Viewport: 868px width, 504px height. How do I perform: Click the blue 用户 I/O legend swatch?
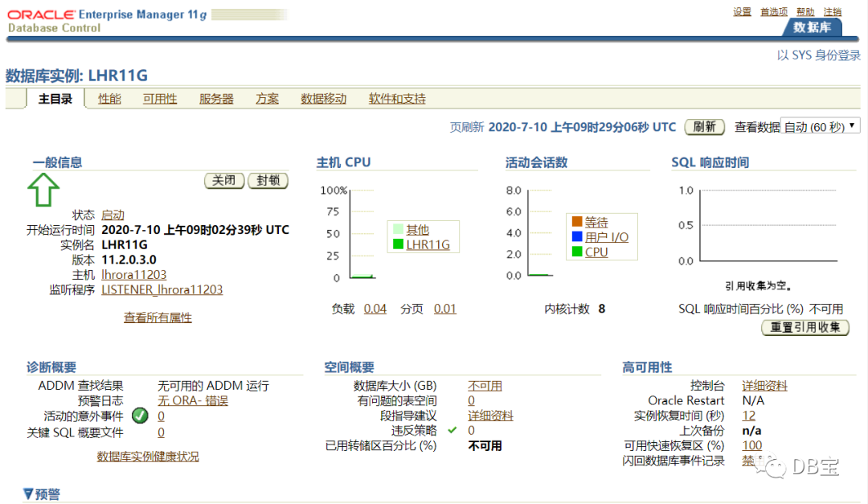click(577, 236)
